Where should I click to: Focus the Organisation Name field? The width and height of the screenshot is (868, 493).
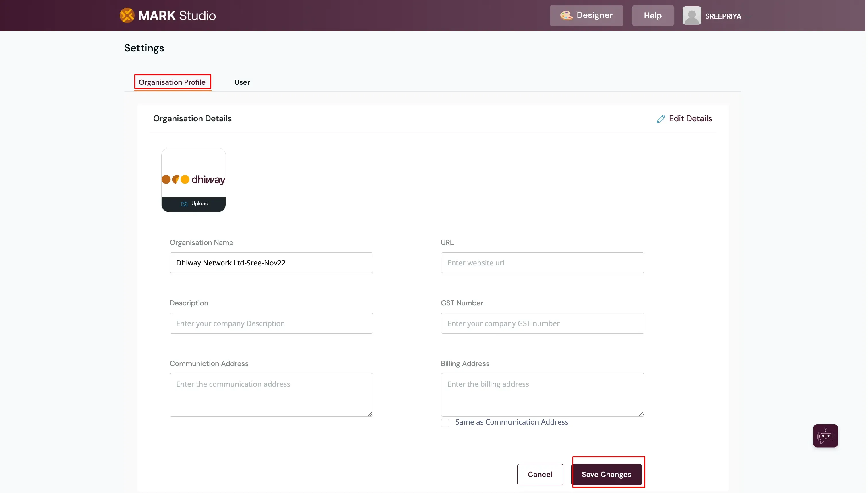271,263
